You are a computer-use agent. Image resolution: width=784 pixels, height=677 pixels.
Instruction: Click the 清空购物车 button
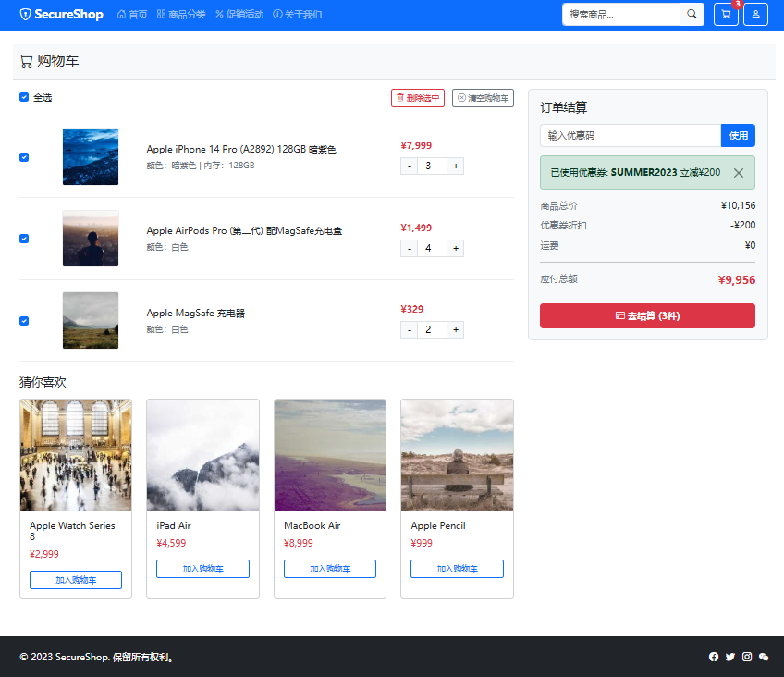click(x=483, y=98)
